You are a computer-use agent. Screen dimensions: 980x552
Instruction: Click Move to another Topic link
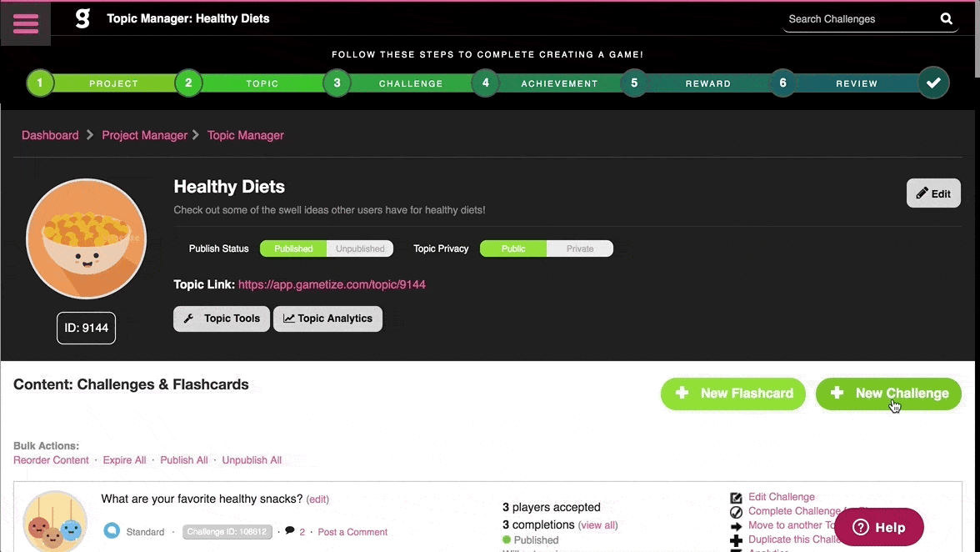(792, 526)
